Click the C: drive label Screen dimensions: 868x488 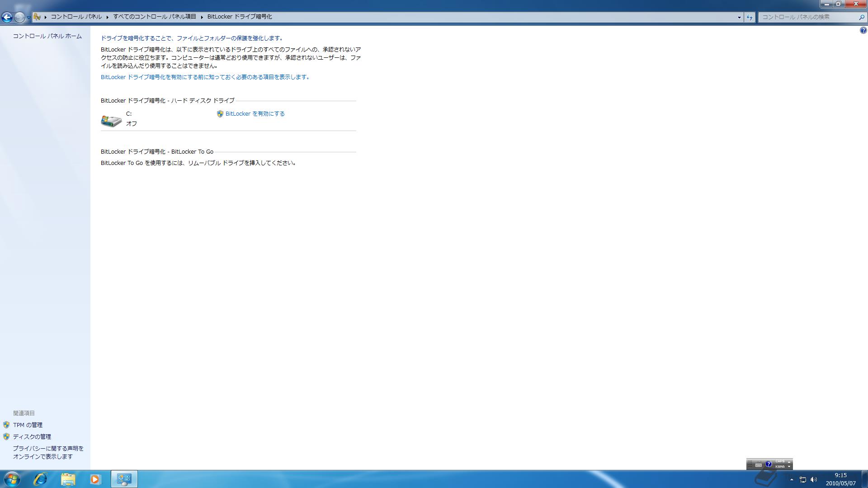click(129, 114)
